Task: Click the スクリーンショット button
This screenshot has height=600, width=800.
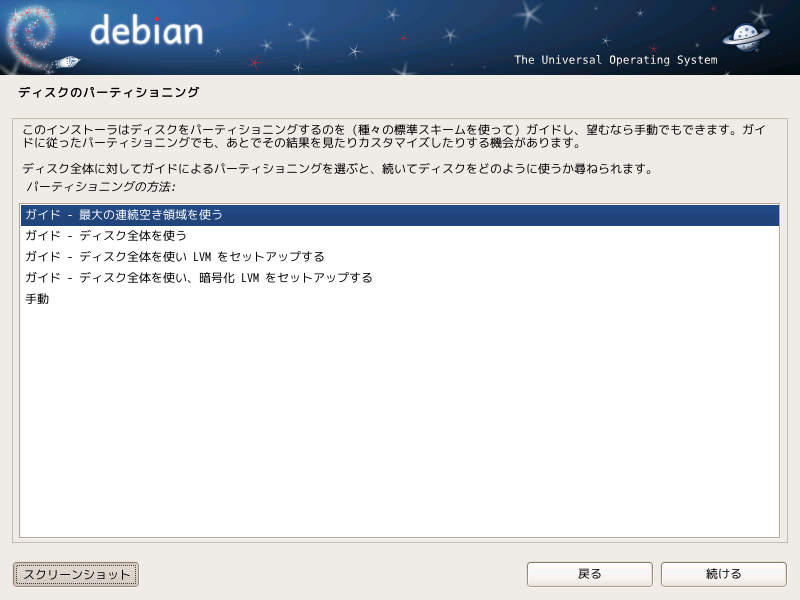Action: coord(76,574)
